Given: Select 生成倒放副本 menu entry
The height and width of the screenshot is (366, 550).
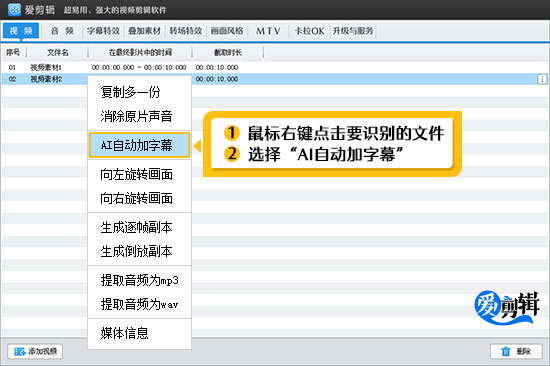Looking at the screenshot, I should (139, 251).
